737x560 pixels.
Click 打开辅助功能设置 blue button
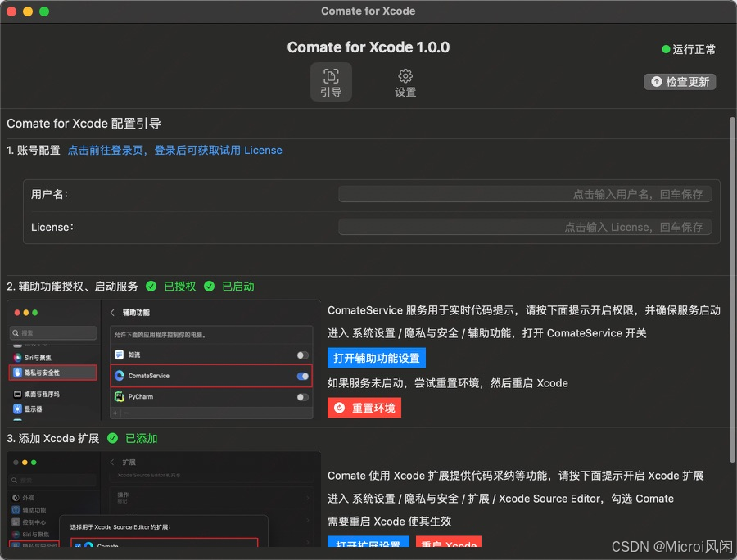pyautogui.click(x=377, y=358)
